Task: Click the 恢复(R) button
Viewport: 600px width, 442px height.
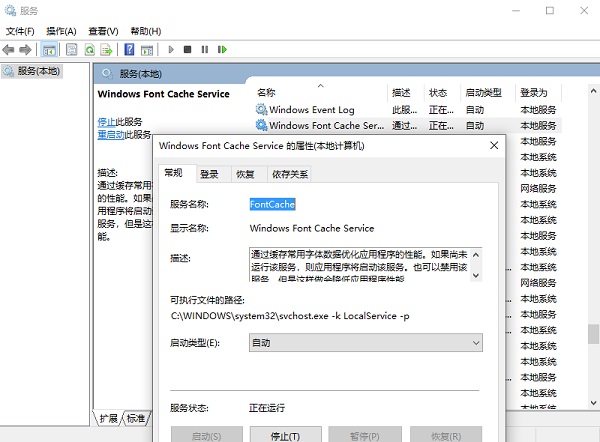Action: point(446,435)
